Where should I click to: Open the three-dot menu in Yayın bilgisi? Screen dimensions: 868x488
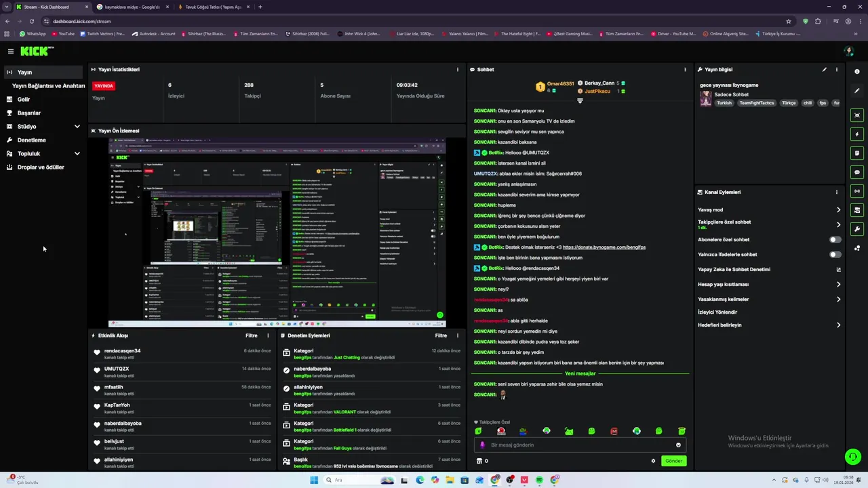[x=836, y=69]
